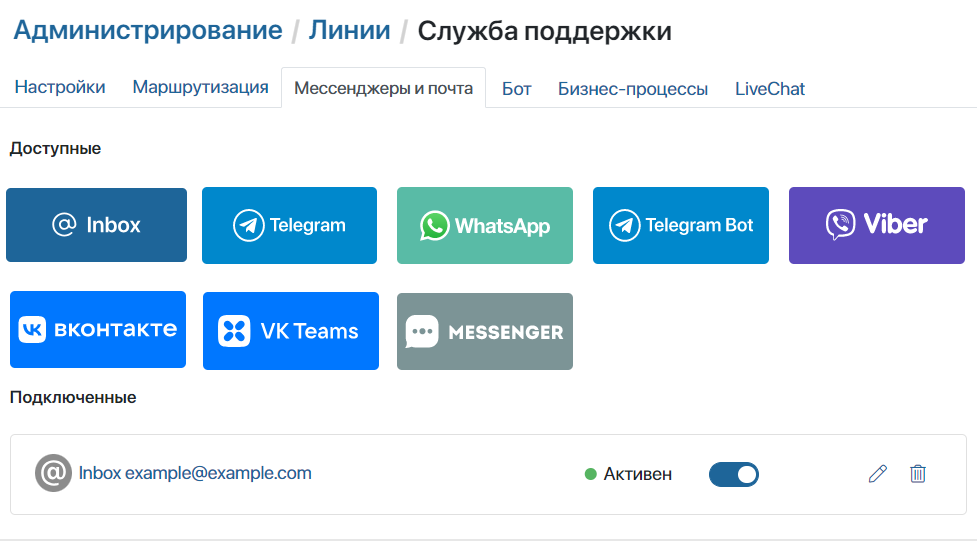977x541 pixels.
Task: Go to the Бот tab
Action: coord(517,89)
